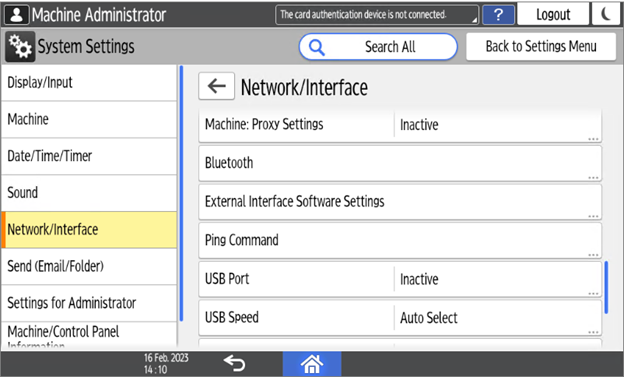Viewport: 624px width, 377px height.
Task: Select the highlighted Network/Interface category
Action: pyautogui.click(x=89, y=230)
